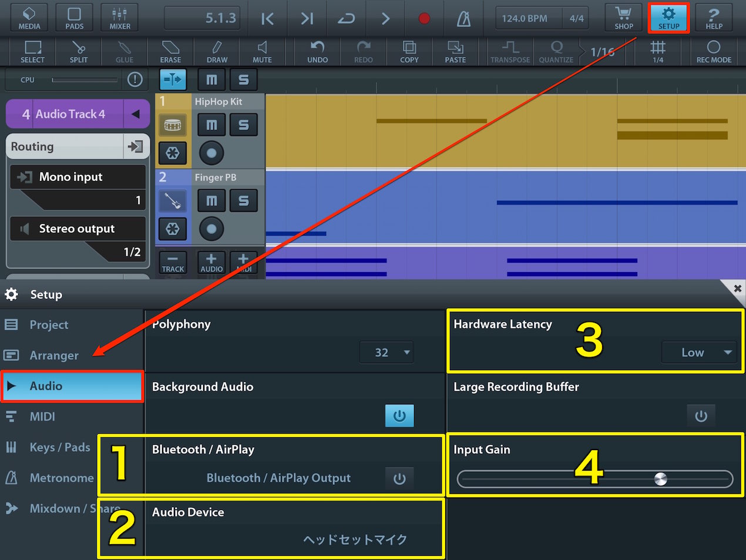
Task: Click the UNDO button
Action: pyautogui.click(x=317, y=52)
